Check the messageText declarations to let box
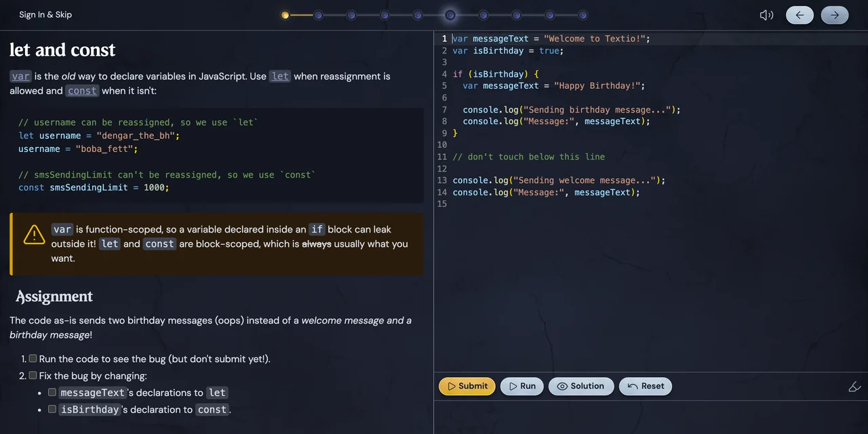Image resolution: width=868 pixels, height=434 pixels. (52, 392)
